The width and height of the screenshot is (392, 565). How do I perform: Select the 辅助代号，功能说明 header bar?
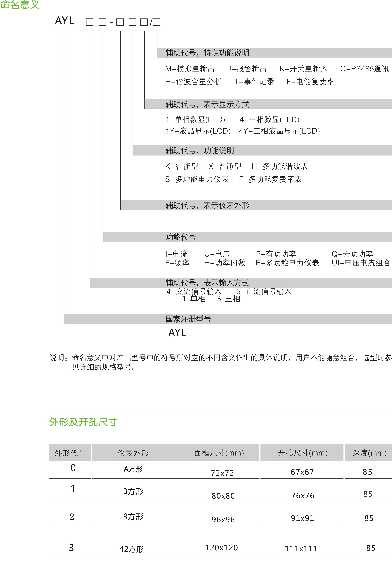(x=262, y=150)
